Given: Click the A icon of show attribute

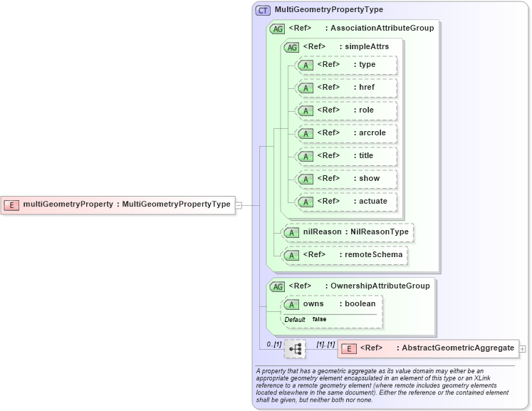Looking at the screenshot, I should pos(306,180).
